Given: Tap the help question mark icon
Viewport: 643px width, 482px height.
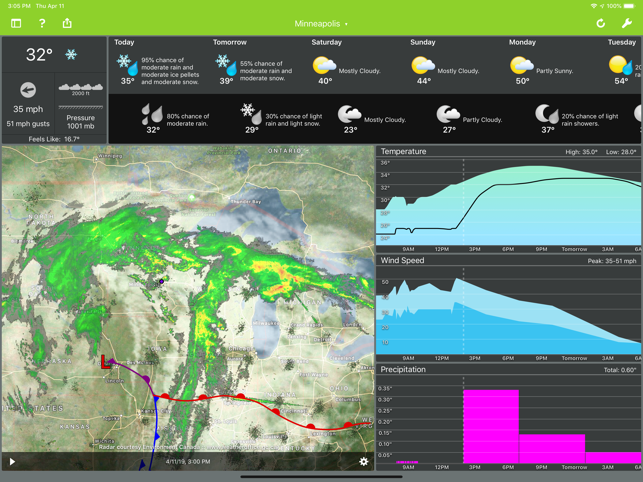Looking at the screenshot, I should click(42, 23).
